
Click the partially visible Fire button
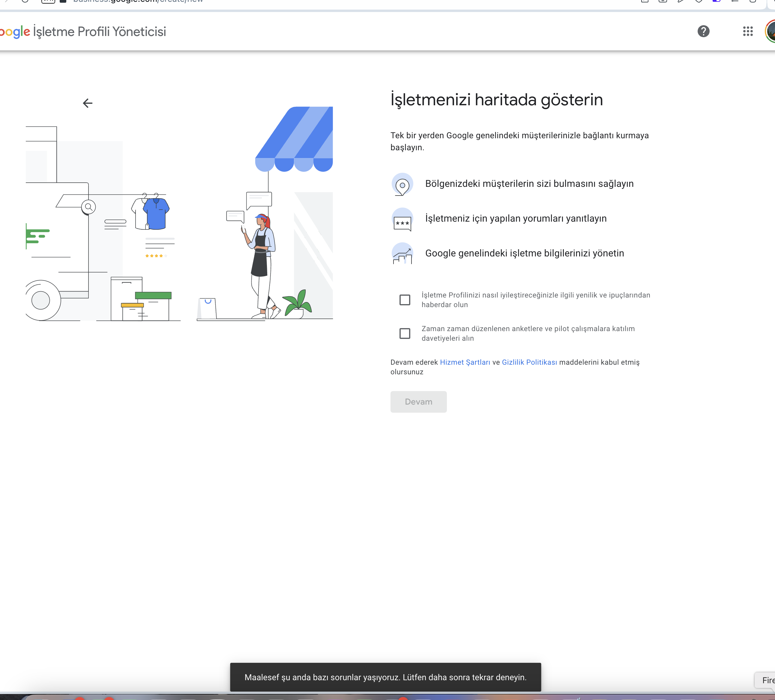tap(765, 680)
